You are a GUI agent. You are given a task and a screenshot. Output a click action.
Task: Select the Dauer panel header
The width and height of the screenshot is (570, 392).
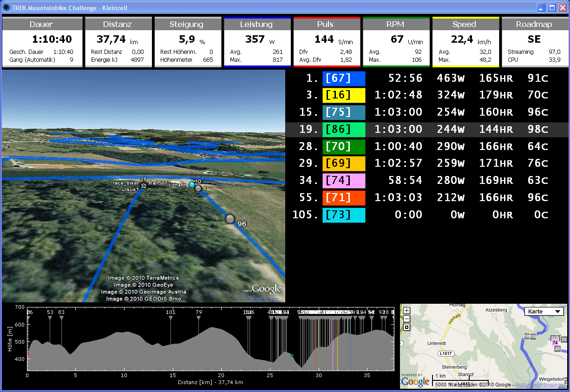[x=42, y=24]
